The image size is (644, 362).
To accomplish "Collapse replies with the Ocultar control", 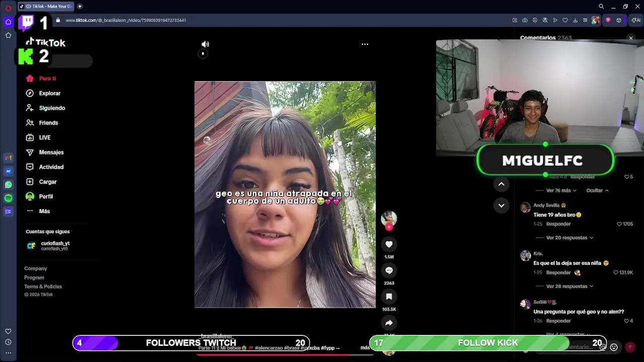I will [597, 191].
